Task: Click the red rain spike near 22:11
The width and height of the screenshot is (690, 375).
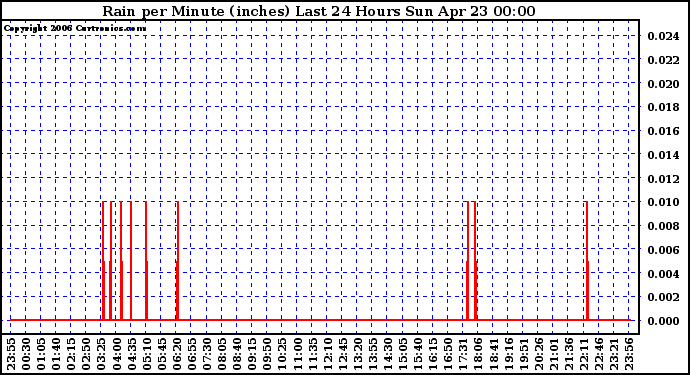Action: click(x=587, y=261)
